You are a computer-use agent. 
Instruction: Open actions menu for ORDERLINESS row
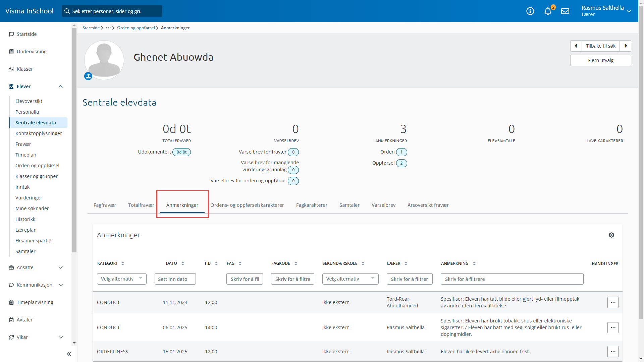(x=613, y=351)
